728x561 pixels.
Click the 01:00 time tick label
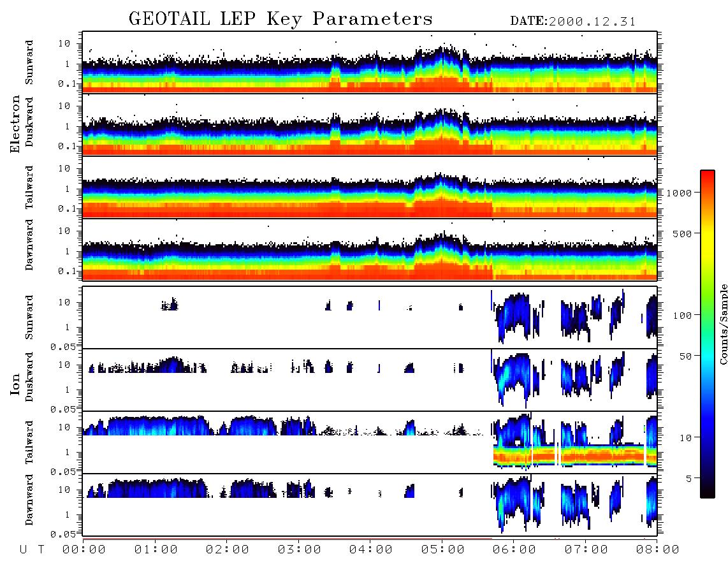(x=156, y=550)
